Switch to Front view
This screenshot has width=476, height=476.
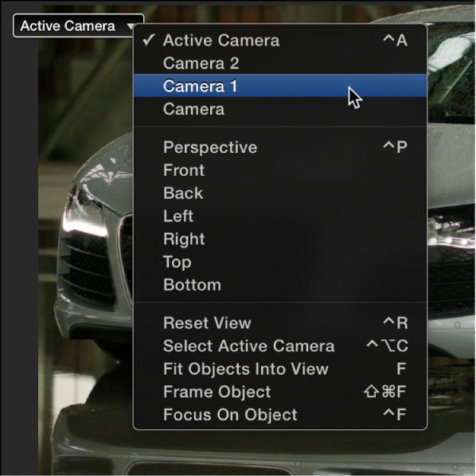(x=280, y=170)
